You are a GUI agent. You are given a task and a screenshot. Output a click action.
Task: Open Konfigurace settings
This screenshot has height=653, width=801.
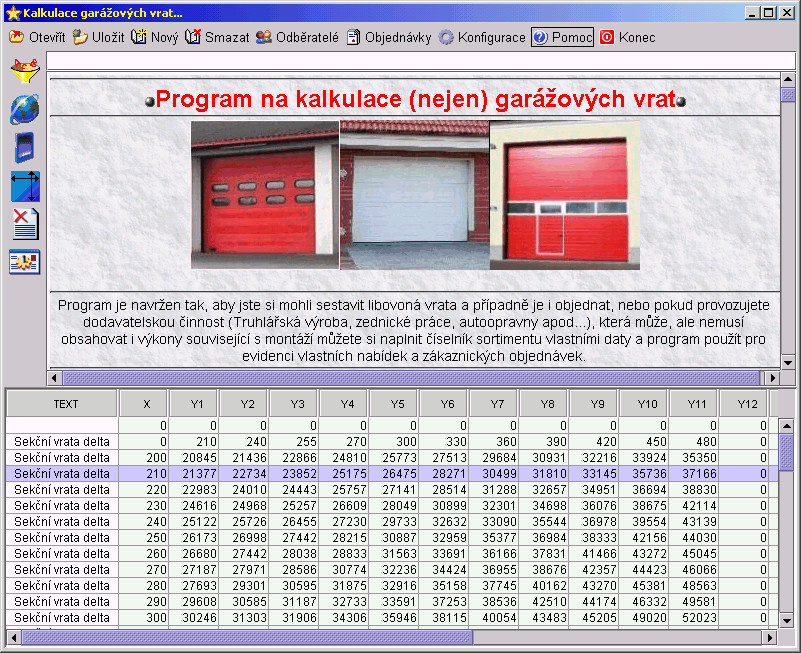tap(482, 37)
